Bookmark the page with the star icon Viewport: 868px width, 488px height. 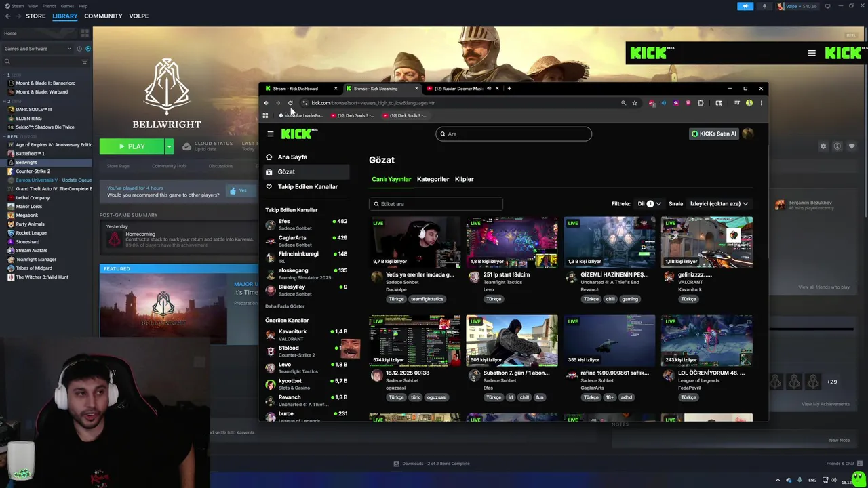click(x=635, y=103)
